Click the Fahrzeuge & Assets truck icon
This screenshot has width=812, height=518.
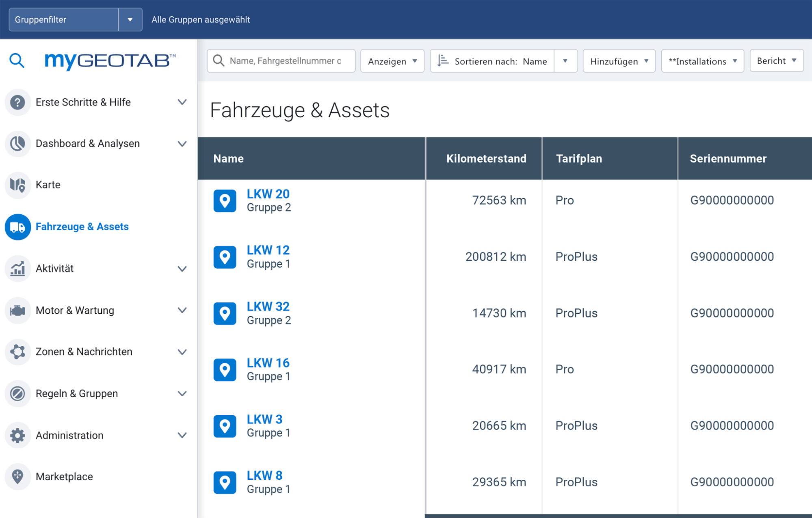pyautogui.click(x=17, y=227)
